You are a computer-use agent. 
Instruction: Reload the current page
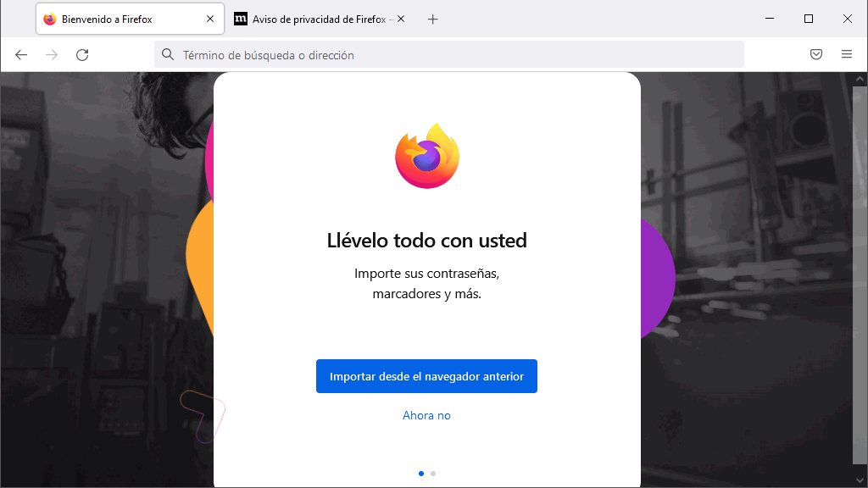pos(82,55)
